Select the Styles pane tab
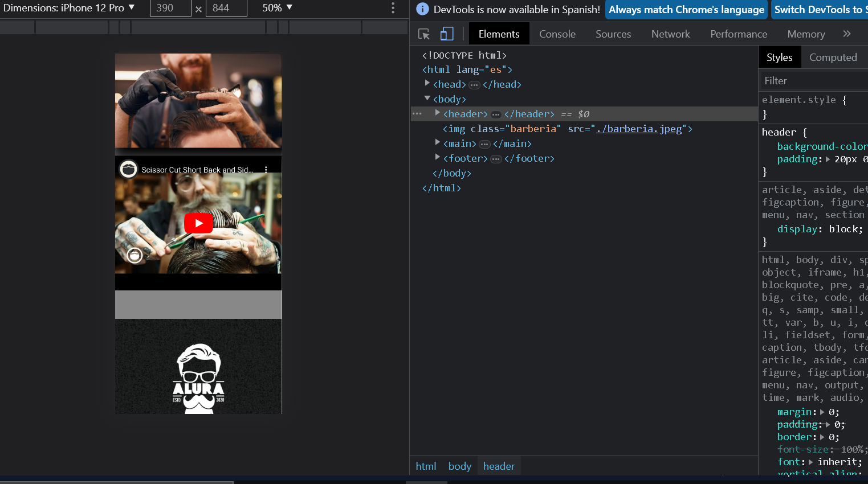The image size is (868, 484). point(780,58)
